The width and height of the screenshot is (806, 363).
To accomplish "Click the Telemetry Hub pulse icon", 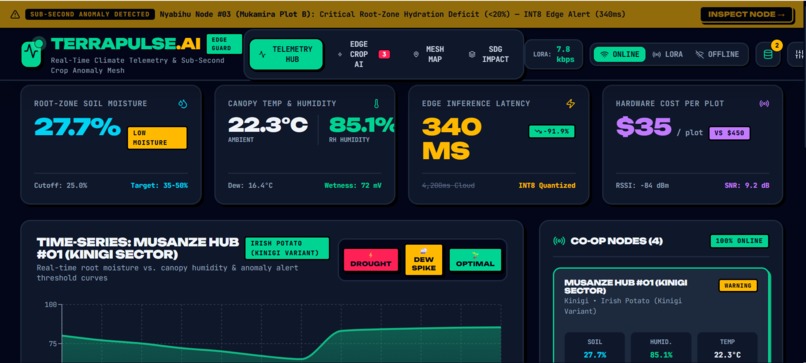I will pyautogui.click(x=262, y=54).
